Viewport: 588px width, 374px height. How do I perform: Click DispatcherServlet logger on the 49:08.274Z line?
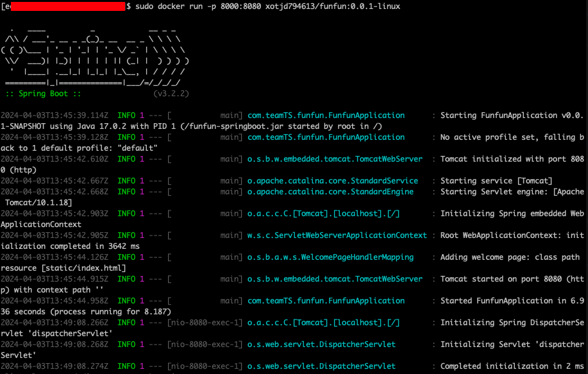click(321, 366)
